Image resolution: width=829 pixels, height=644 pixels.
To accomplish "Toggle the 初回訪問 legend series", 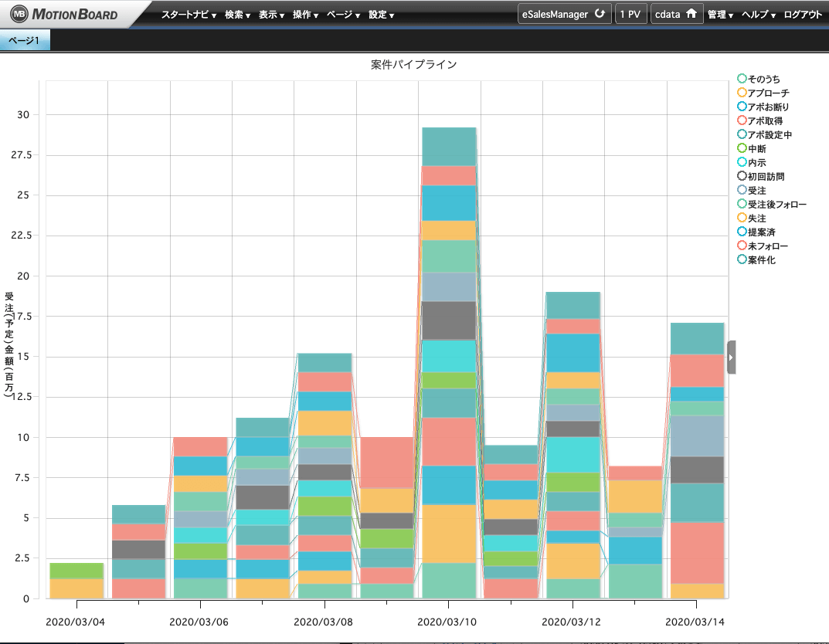I will (761, 176).
